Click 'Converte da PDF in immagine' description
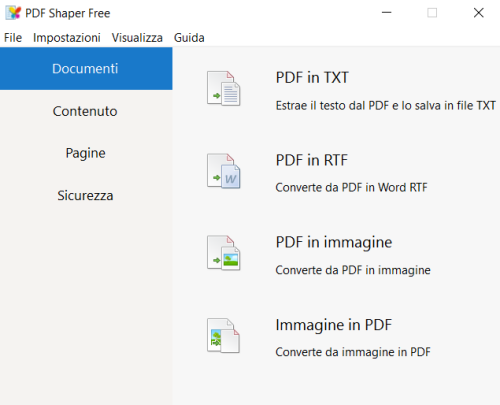Screen dimensions: 500x405 click(353, 270)
